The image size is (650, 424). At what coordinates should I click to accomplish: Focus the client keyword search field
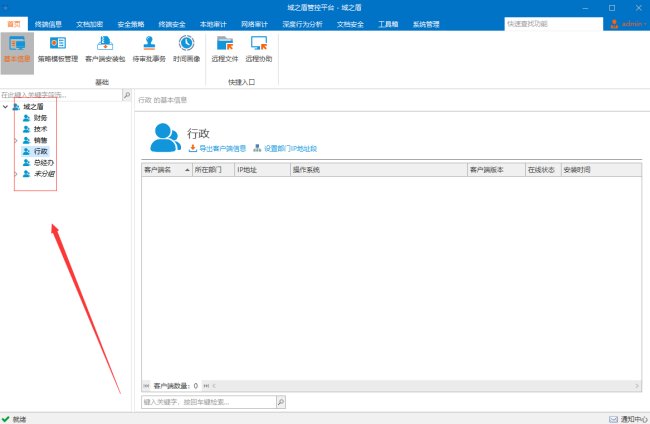[x=209, y=402]
